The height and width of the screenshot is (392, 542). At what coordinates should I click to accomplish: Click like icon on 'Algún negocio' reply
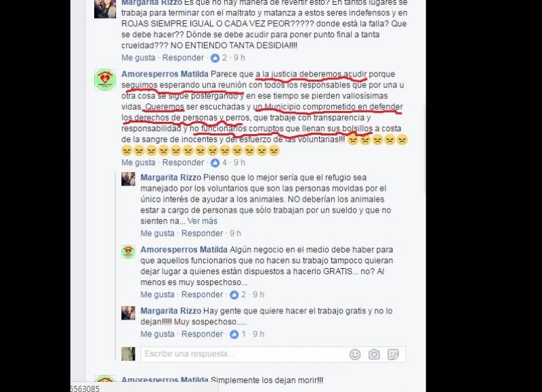[x=234, y=295]
